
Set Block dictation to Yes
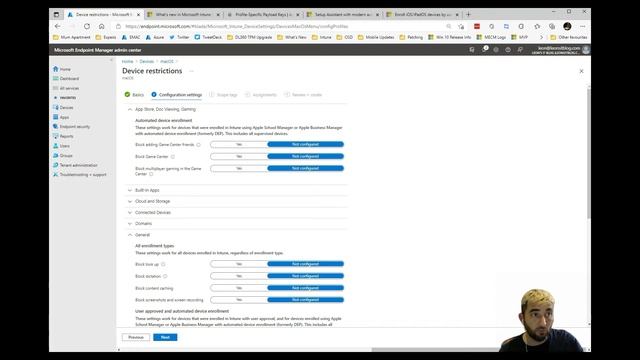tap(239, 276)
